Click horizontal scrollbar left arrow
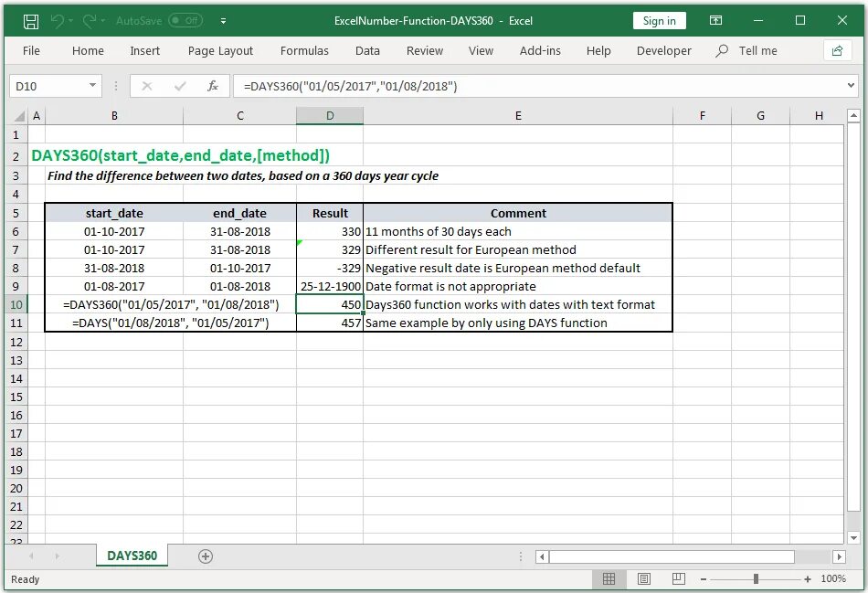 coord(542,556)
